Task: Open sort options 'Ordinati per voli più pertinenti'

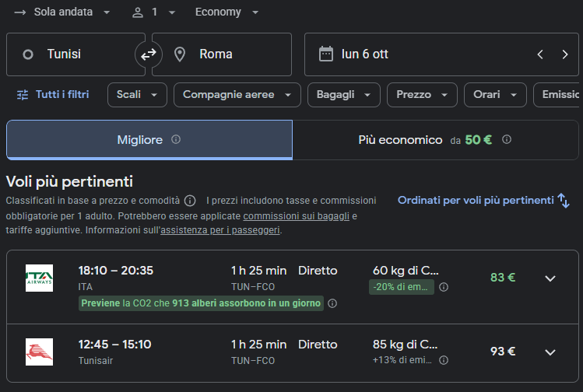Action: [x=483, y=200]
